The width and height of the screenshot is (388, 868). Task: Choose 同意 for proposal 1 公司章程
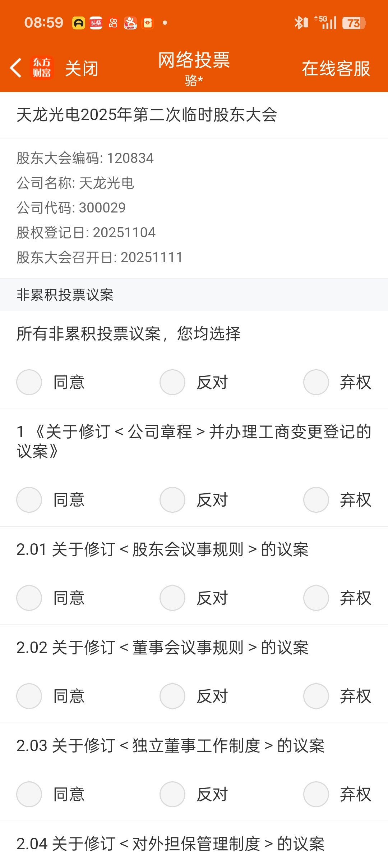(x=29, y=500)
